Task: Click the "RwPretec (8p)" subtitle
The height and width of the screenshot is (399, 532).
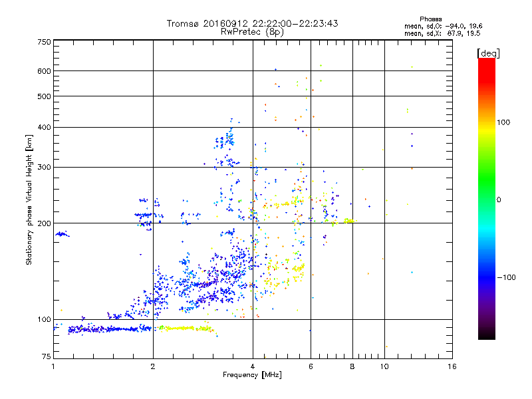Action: click(252, 32)
